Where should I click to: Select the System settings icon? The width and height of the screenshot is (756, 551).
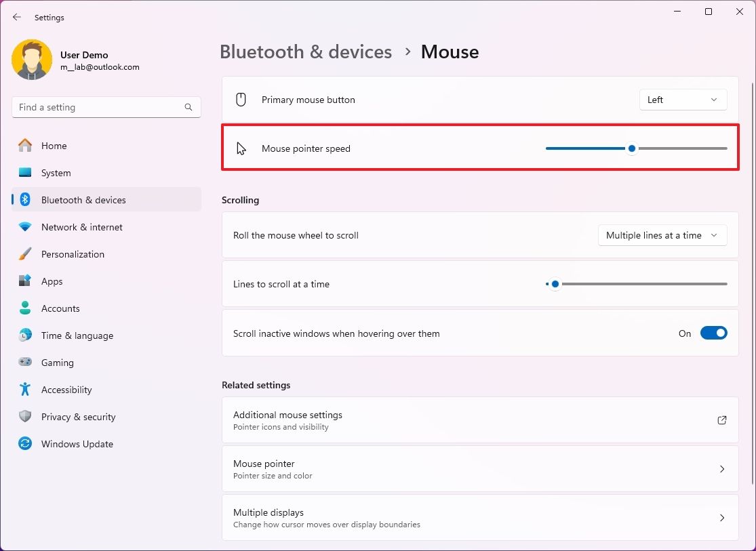(x=26, y=173)
